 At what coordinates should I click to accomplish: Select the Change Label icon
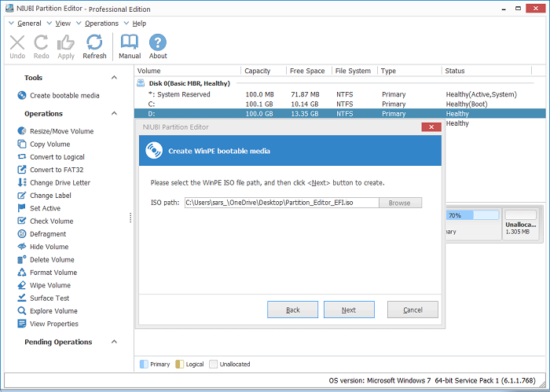coord(22,196)
